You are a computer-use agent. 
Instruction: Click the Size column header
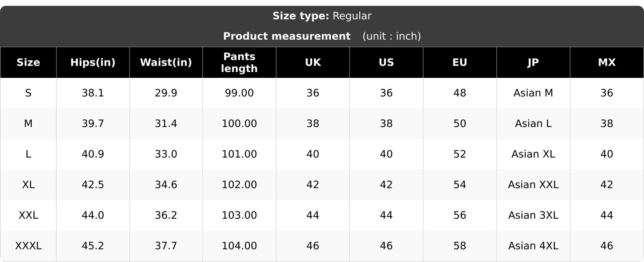(x=28, y=63)
